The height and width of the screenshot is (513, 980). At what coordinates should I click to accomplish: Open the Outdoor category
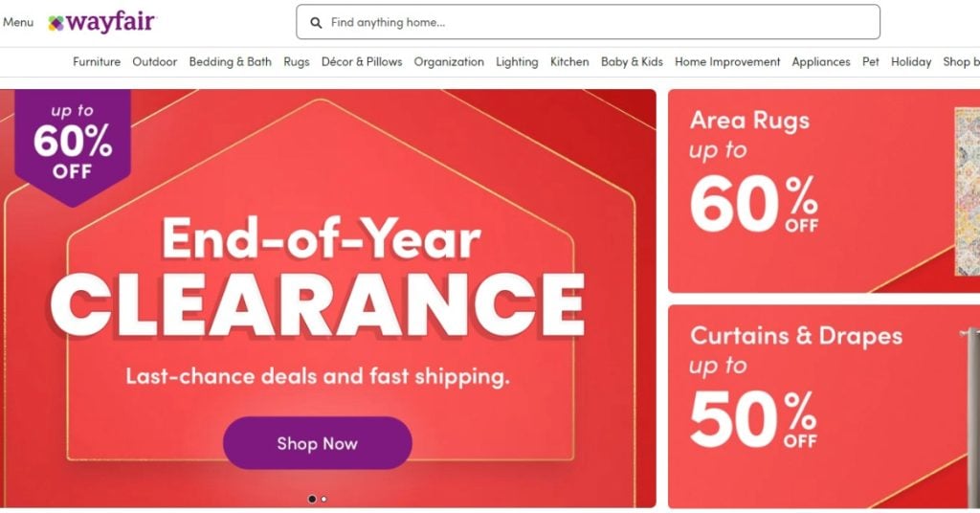click(154, 62)
